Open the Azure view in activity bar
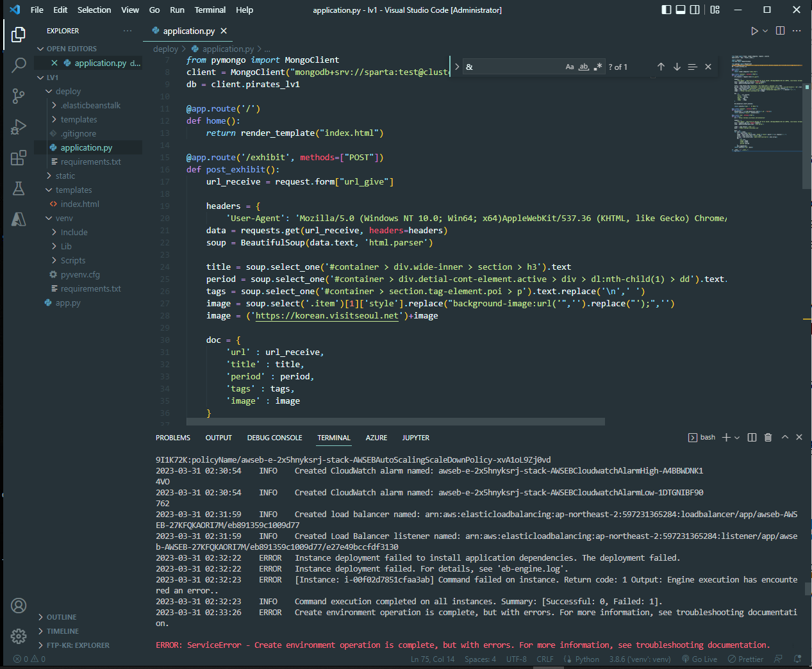The width and height of the screenshot is (812, 669). pos(19,219)
